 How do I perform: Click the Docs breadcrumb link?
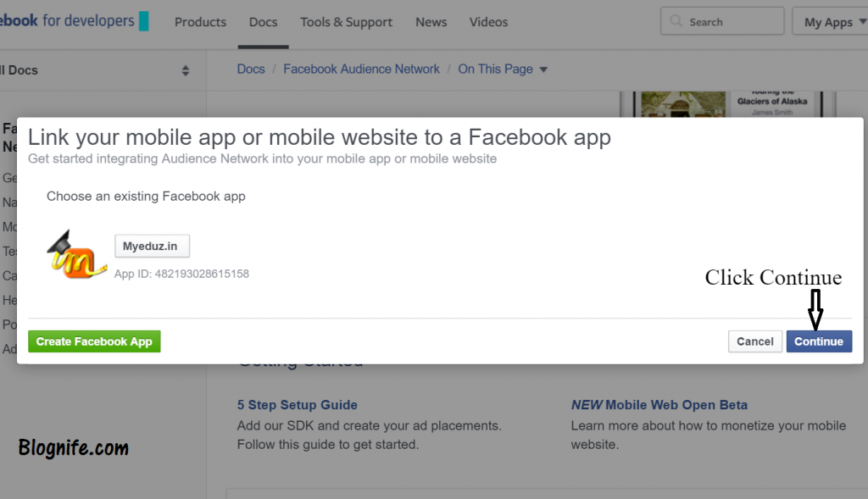tap(251, 69)
